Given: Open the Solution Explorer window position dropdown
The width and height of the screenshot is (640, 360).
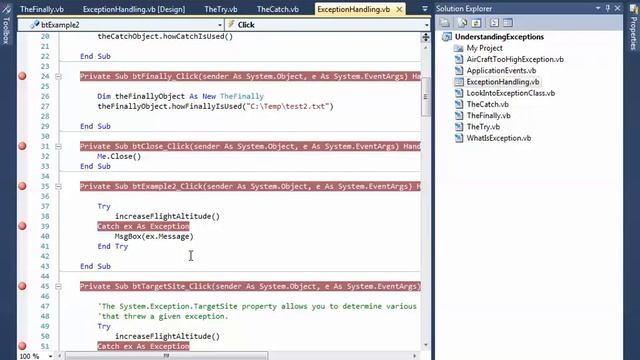Looking at the screenshot, I should 598,8.
